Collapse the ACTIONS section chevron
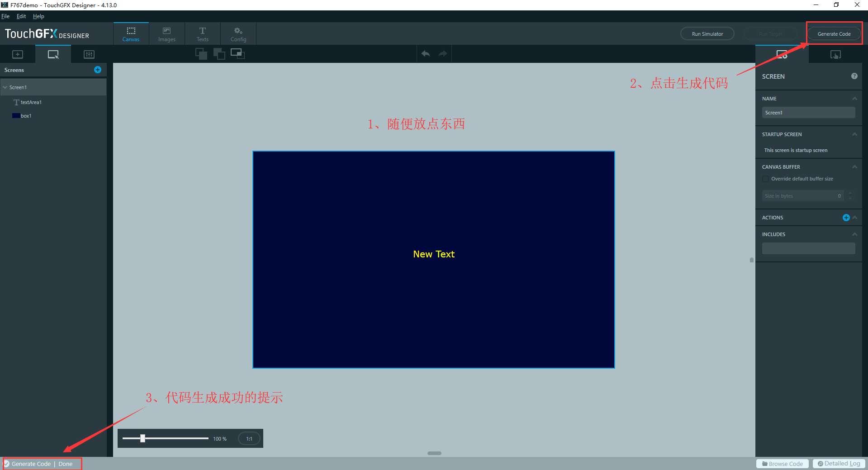This screenshot has width=868, height=470. [x=854, y=218]
